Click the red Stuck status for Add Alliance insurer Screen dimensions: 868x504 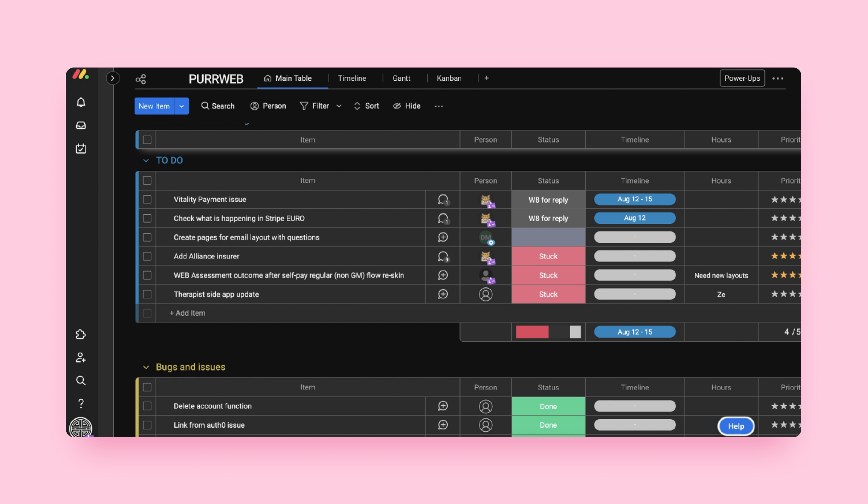click(548, 256)
